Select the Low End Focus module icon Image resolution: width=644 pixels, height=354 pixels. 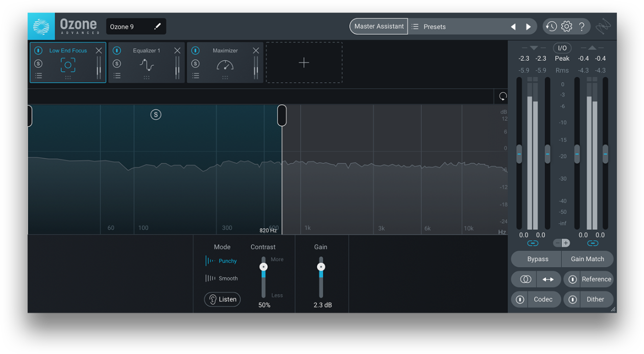pyautogui.click(x=68, y=65)
